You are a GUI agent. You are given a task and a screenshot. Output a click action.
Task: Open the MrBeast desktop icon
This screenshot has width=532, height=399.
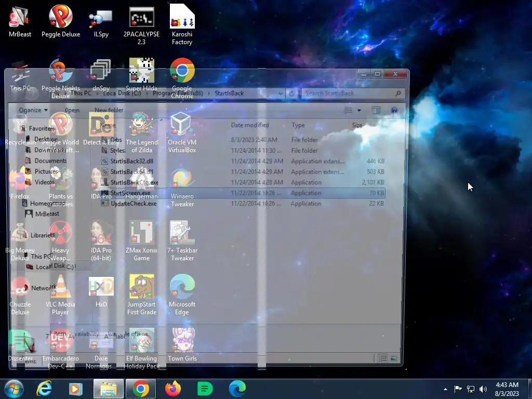coord(20,21)
